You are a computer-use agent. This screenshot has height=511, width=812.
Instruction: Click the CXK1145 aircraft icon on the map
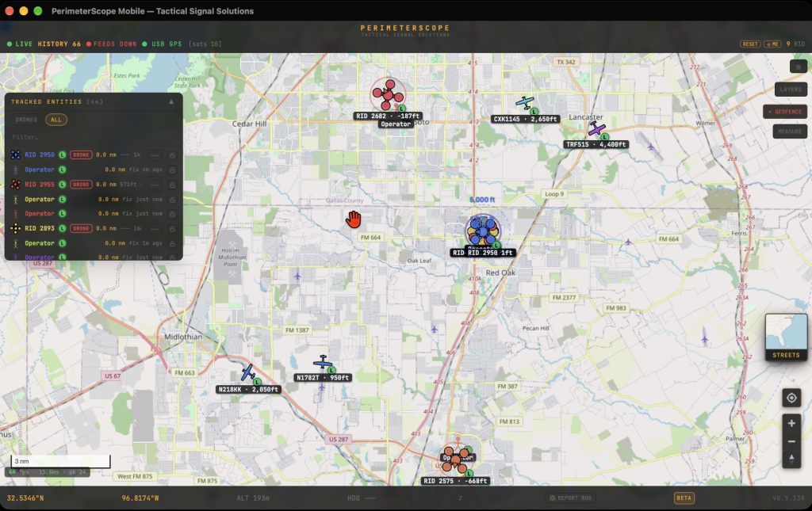point(525,102)
